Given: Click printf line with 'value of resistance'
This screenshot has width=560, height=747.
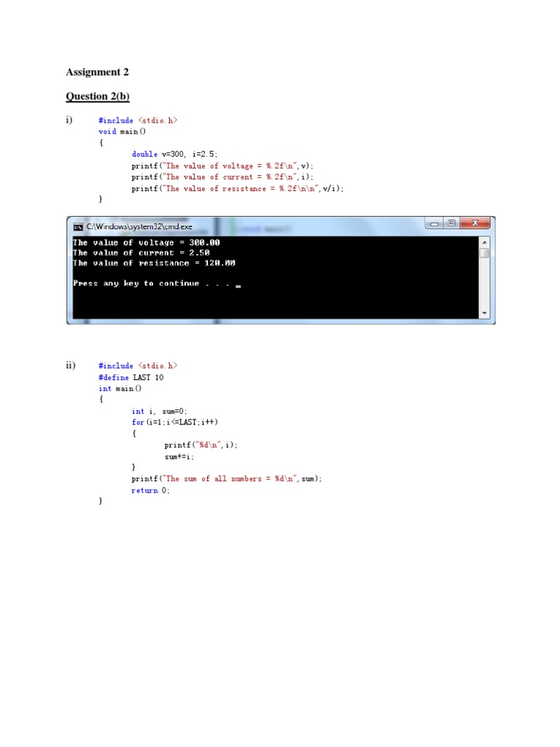Looking at the screenshot, I should (237, 189).
